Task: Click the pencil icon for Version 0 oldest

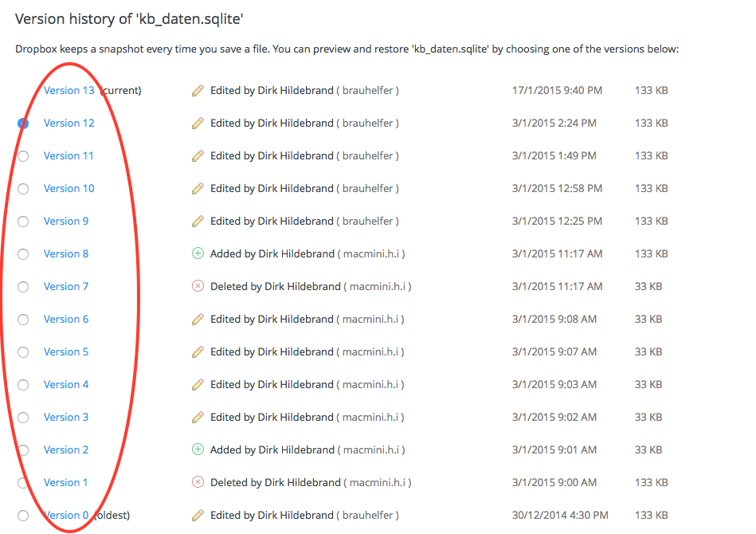Action: pyautogui.click(x=198, y=516)
